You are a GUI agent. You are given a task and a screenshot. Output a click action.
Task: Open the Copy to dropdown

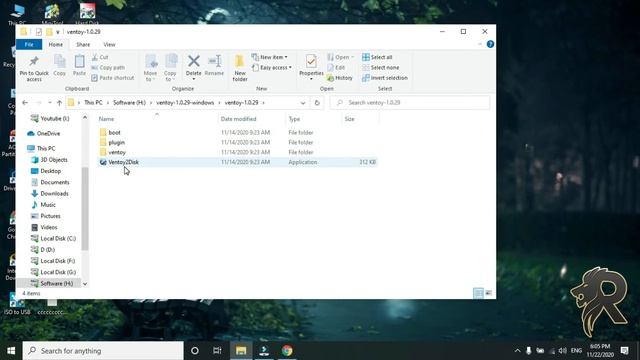click(170, 68)
